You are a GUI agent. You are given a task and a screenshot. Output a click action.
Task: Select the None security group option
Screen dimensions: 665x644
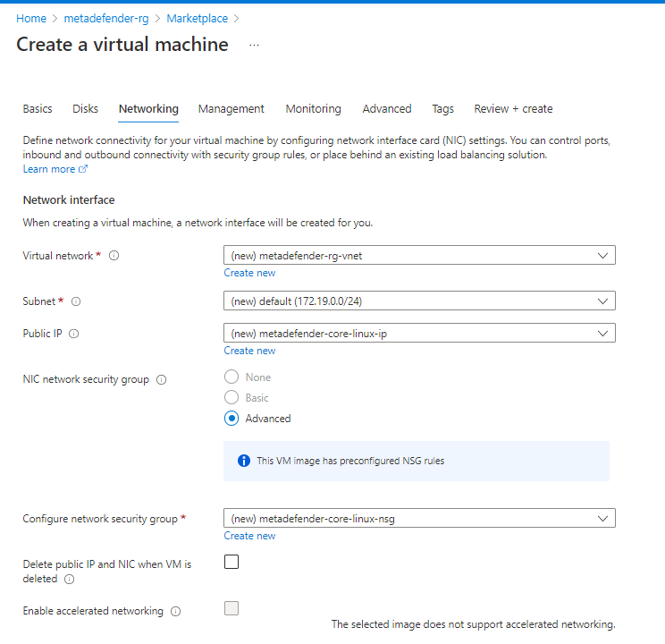coord(231,377)
